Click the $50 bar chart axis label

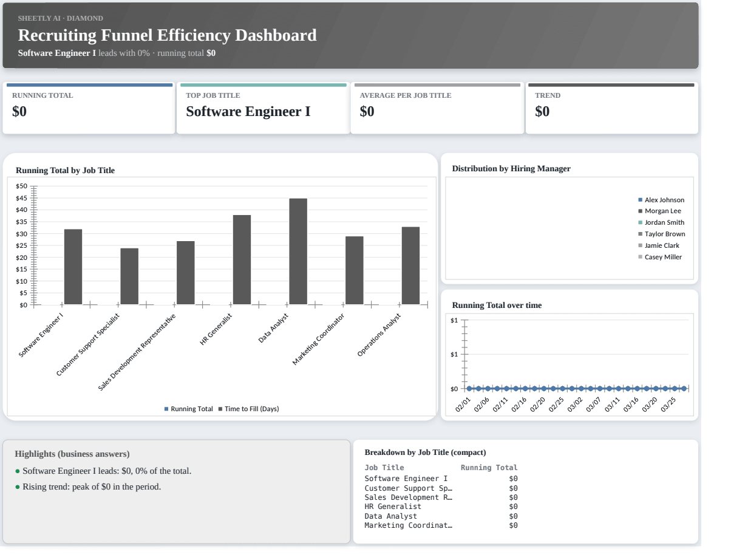[22, 186]
